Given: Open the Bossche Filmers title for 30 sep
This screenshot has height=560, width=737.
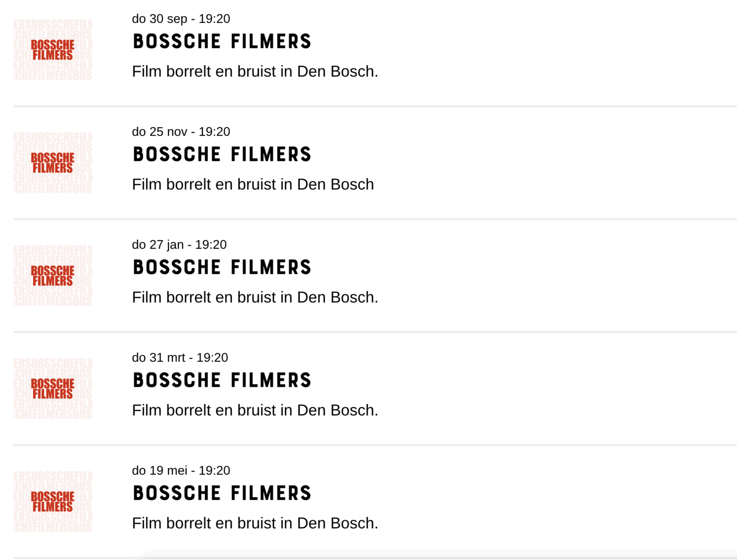Looking at the screenshot, I should pyautogui.click(x=222, y=41).
